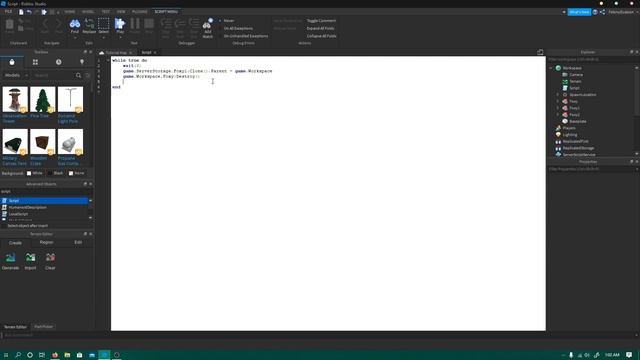640x360 pixels.
Task: Open the taskbar notification center icon
Action: click(x=629, y=355)
